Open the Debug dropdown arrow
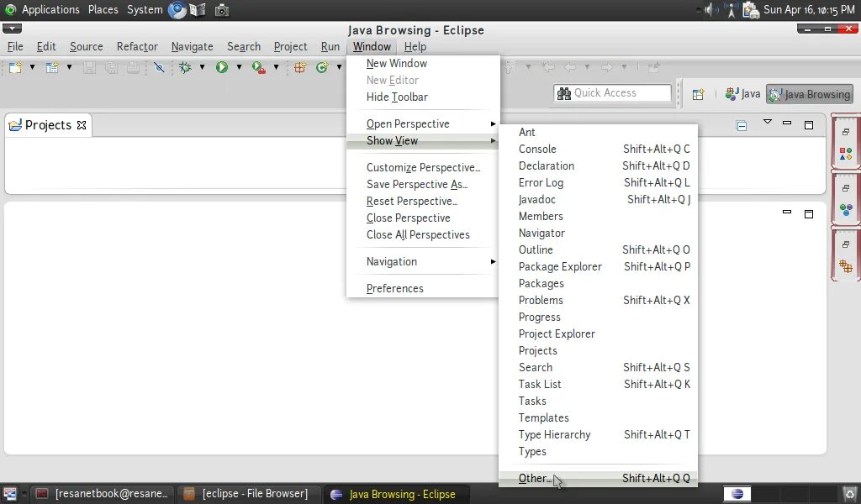Image resolution: width=861 pixels, height=504 pixels. point(202,67)
